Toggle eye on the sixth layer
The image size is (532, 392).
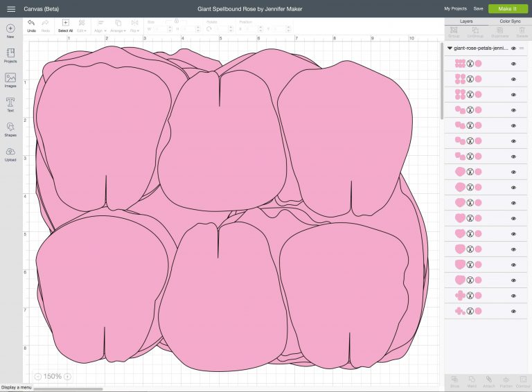tap(513, 141)
